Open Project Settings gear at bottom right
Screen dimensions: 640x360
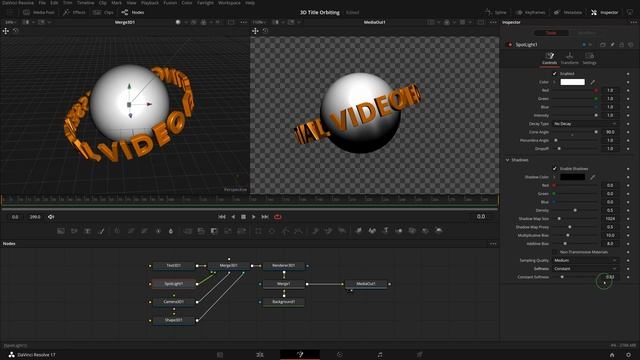(628, 355)
